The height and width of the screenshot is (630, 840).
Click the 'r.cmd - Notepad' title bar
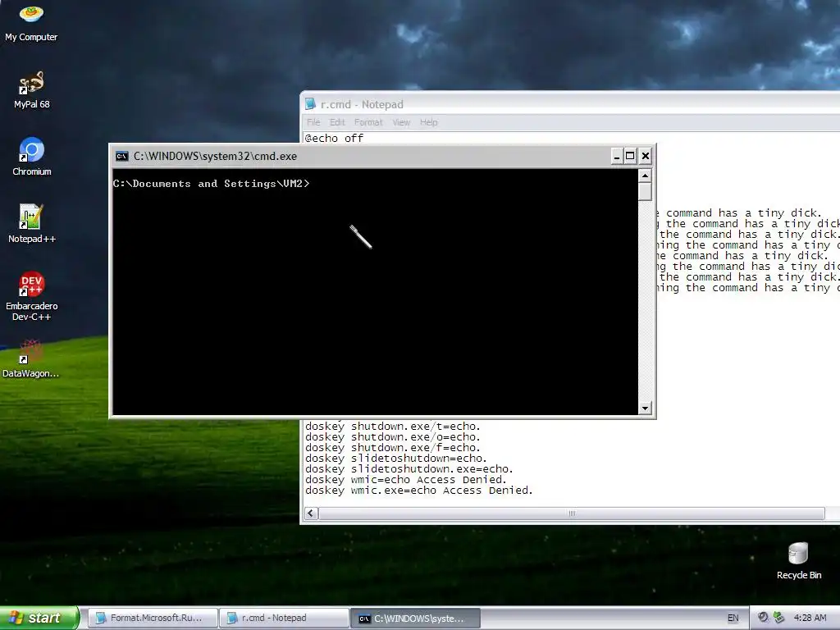point(570,104)
